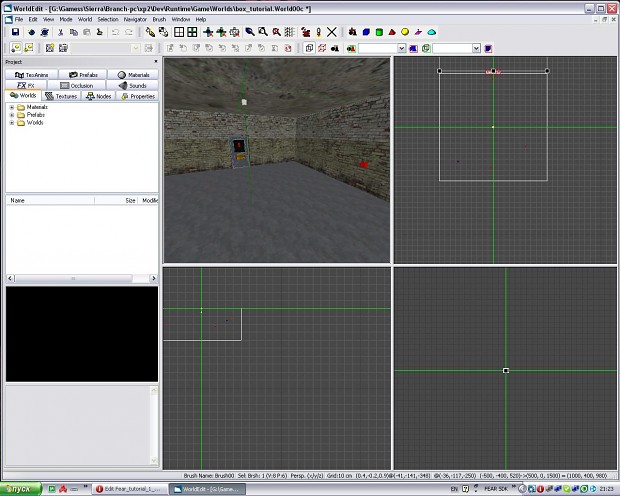Click the blue square icon after first combo box
Viewport: 620px width, 496px height.
pos(413,48)
